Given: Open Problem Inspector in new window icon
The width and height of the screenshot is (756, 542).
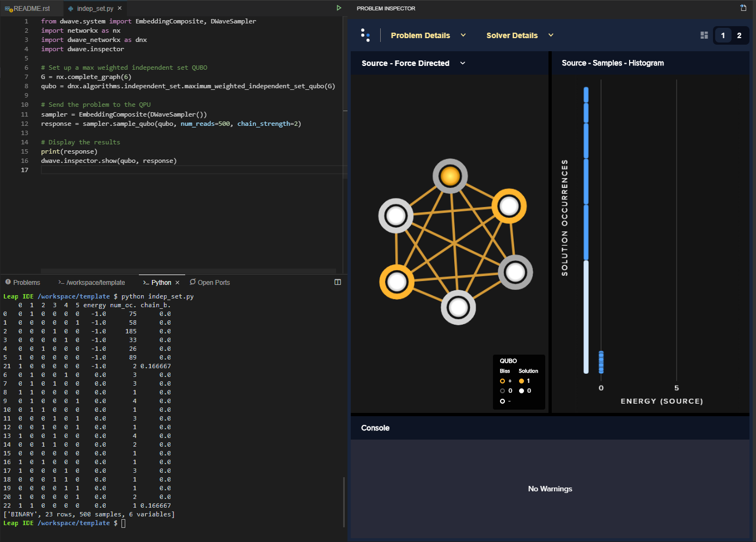Looking at the screenshot, I should coord(743,8).
